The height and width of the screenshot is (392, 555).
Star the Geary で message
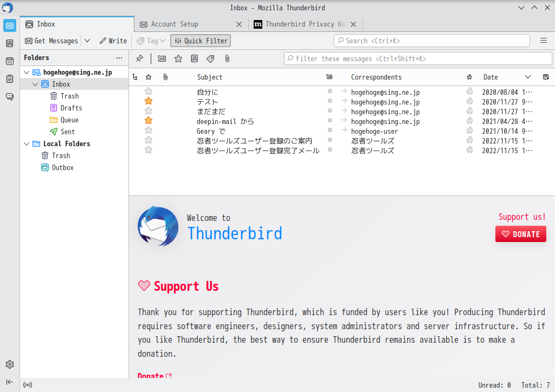coord(149,130)
